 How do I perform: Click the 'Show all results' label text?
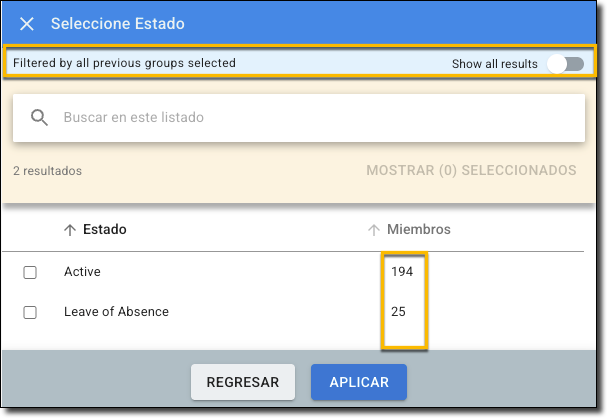494,64
